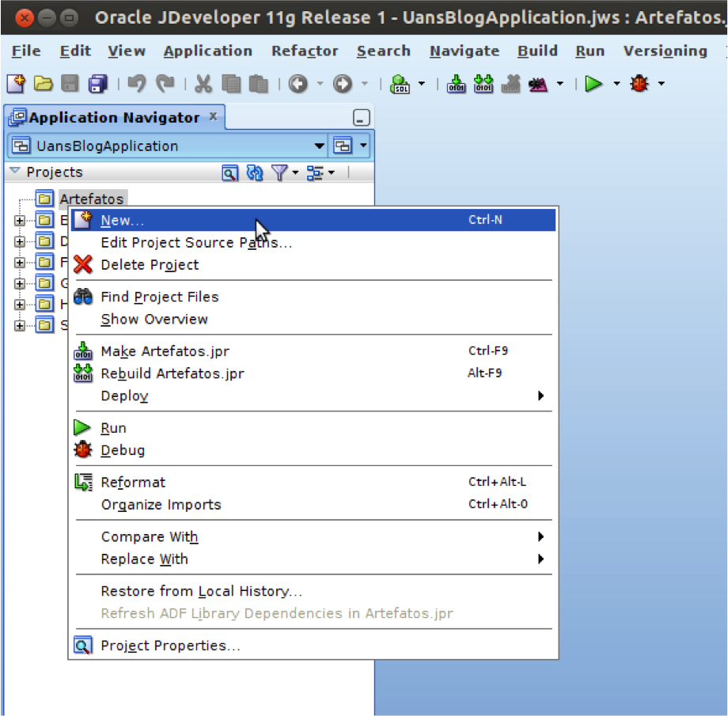Choose Show Overview in context menu
The height and width of the screenshot is (716, 728).
[x=313, y=320]
